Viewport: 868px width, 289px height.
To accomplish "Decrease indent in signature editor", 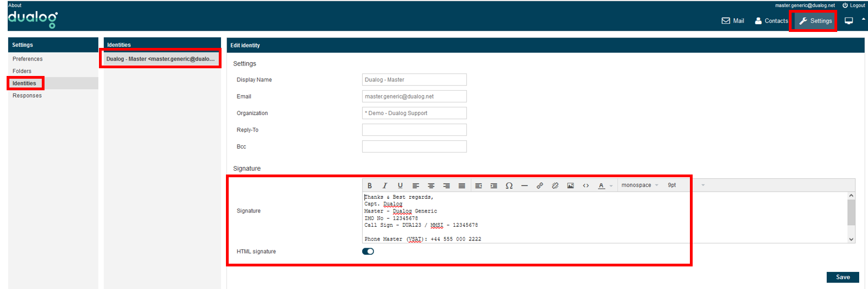I will point(478,186).
